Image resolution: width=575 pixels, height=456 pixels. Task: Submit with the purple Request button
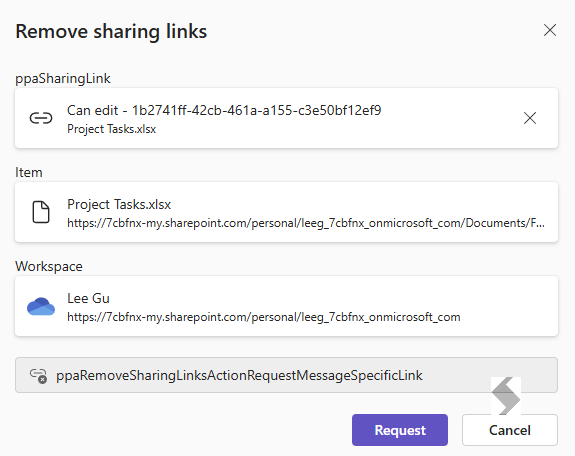[400, 430]
